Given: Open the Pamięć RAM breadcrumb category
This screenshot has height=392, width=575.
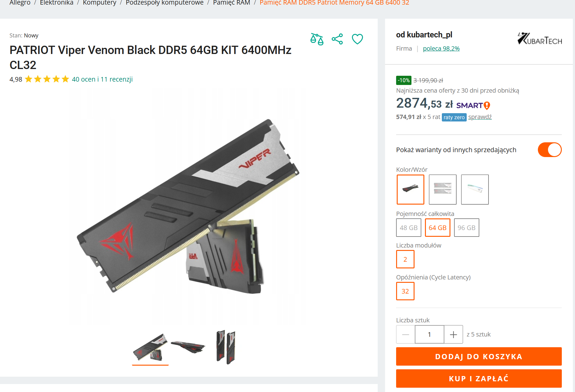Looking at the screenshot, I should tap(232, 3).
